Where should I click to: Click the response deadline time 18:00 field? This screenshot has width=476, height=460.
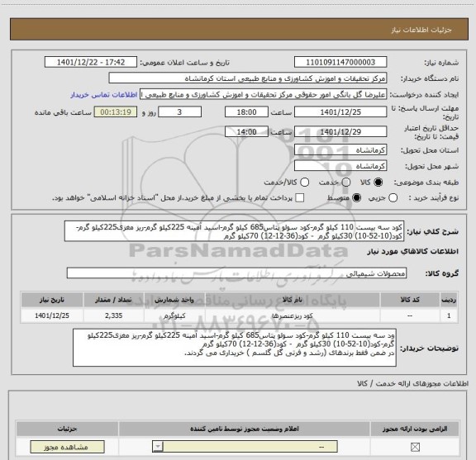coord(246,112)
